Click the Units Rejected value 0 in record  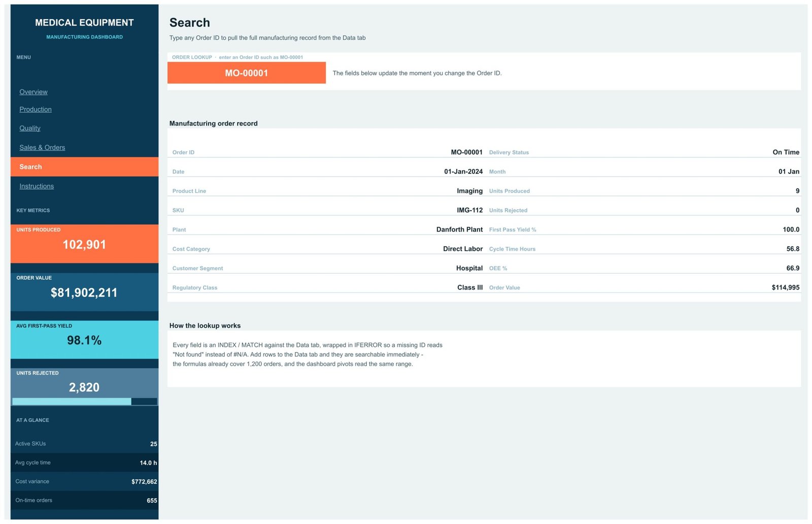click(x=797, y=210)
